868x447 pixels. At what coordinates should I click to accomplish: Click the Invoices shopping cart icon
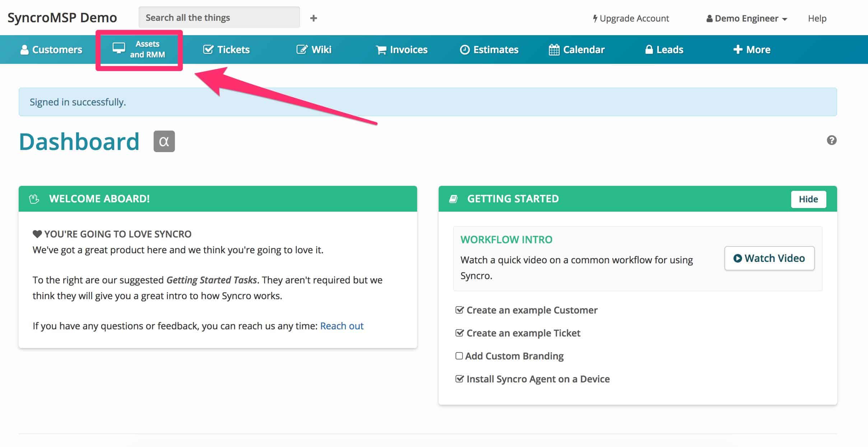pyautogui.click(x=381, y=50)
